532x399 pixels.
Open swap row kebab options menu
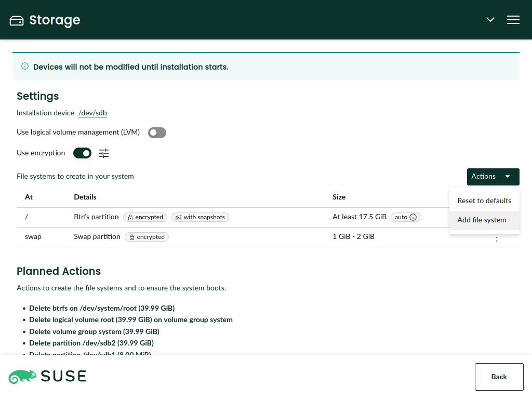coord(497,238)
